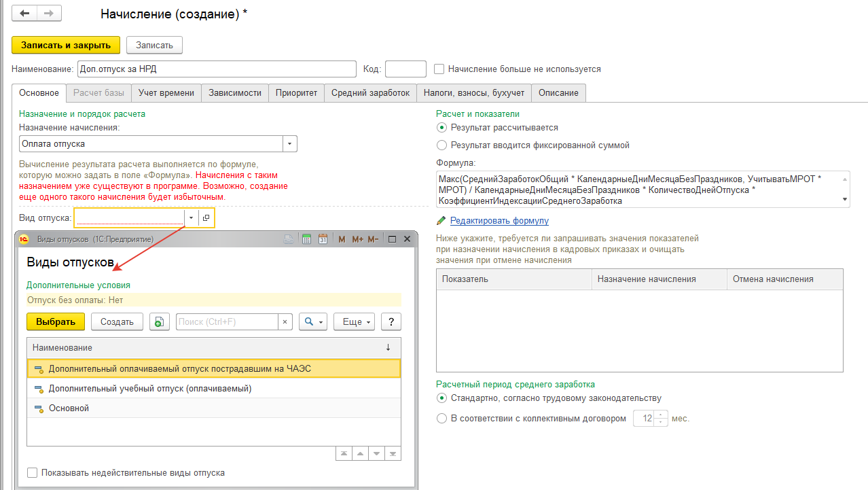Move down one item in the list

click(376, 454)
